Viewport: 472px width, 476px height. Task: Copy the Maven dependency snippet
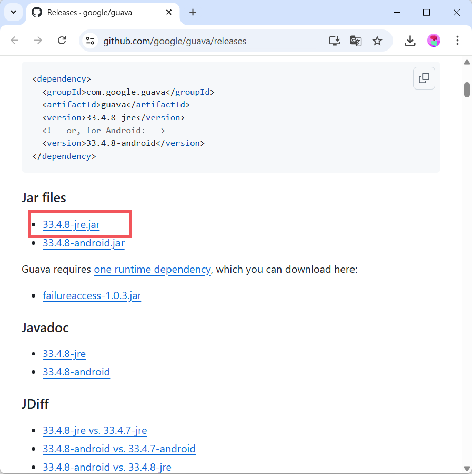424,78
